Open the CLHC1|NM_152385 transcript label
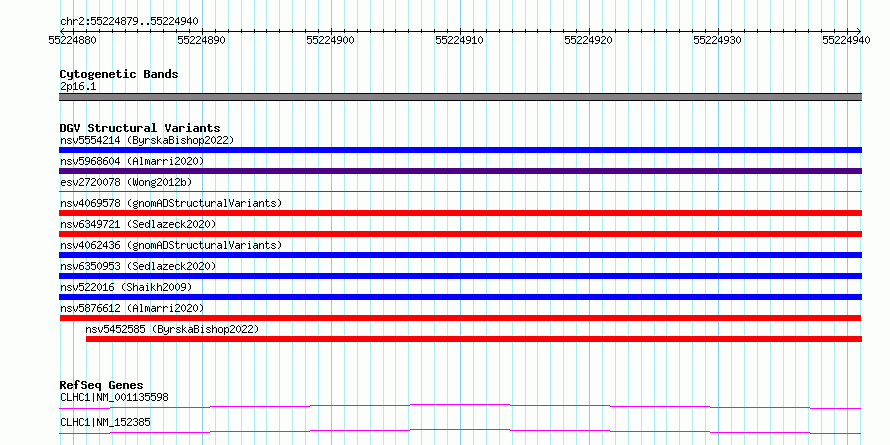The image size is (890, 445). [105, 422]
